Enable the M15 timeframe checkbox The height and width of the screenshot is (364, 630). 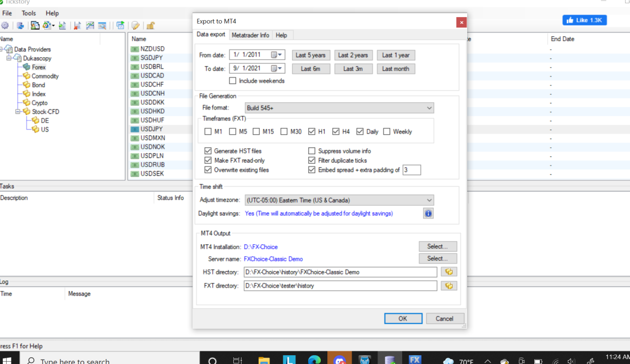pos(256,131)
